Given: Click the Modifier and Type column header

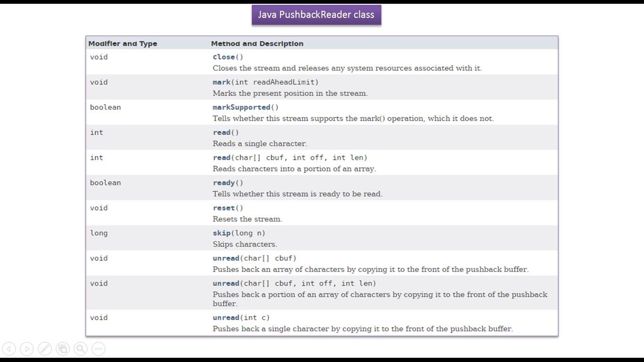Looking at the screenshot, I should click(x=123, y=44).
